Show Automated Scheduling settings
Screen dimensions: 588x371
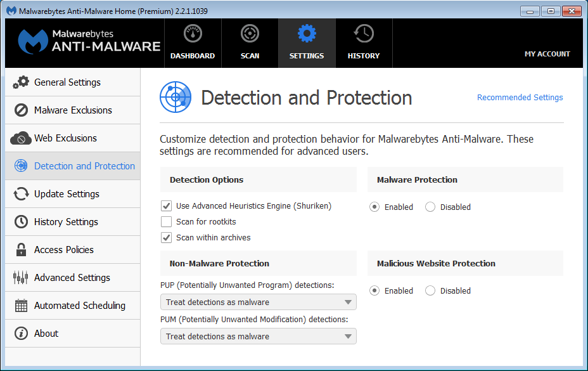pyautogui.click(x=73, y=305)
